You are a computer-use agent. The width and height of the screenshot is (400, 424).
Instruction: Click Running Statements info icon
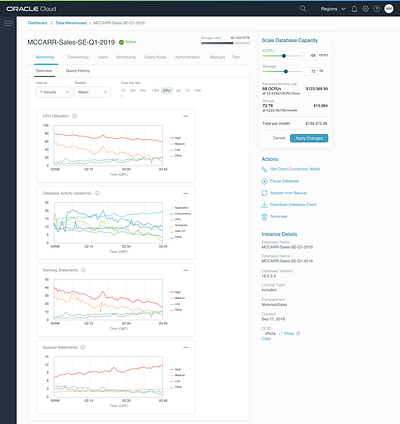click(x=83, y=270)
